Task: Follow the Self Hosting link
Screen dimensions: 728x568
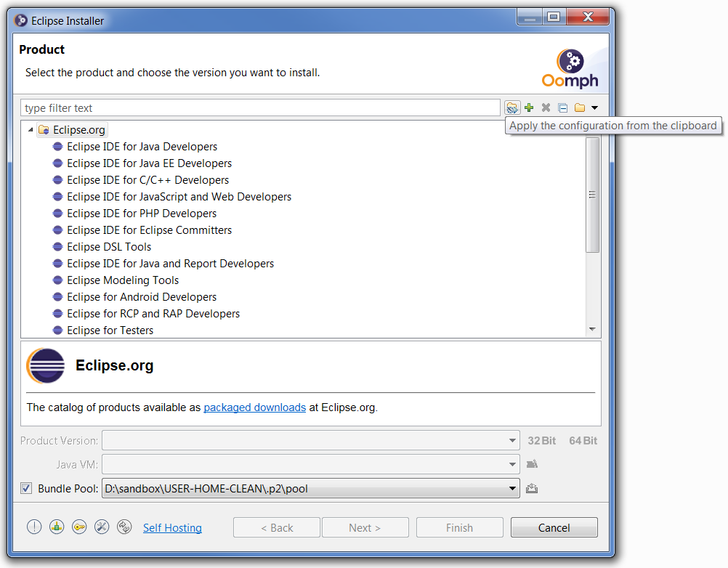Action: point(172,527)
